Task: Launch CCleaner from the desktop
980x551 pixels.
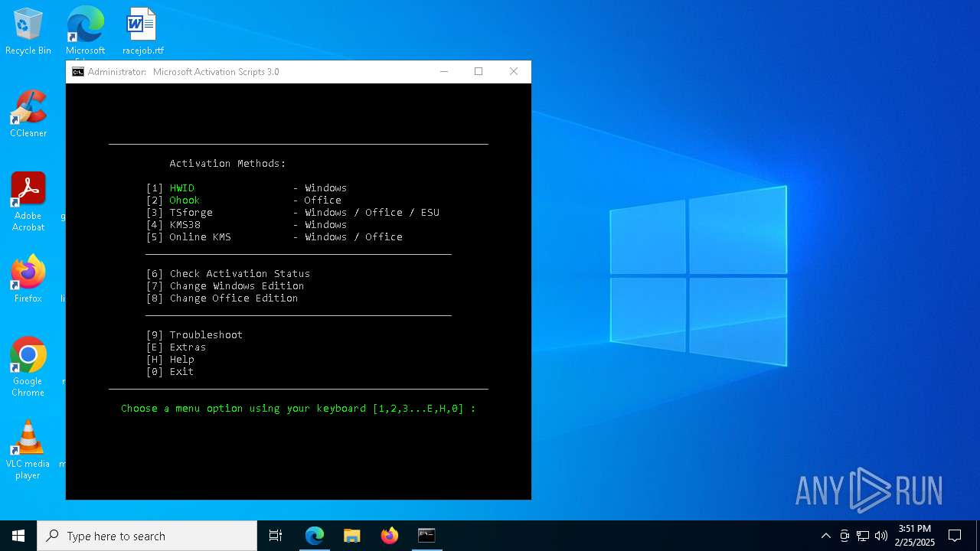Action: [x=28, y=115]
